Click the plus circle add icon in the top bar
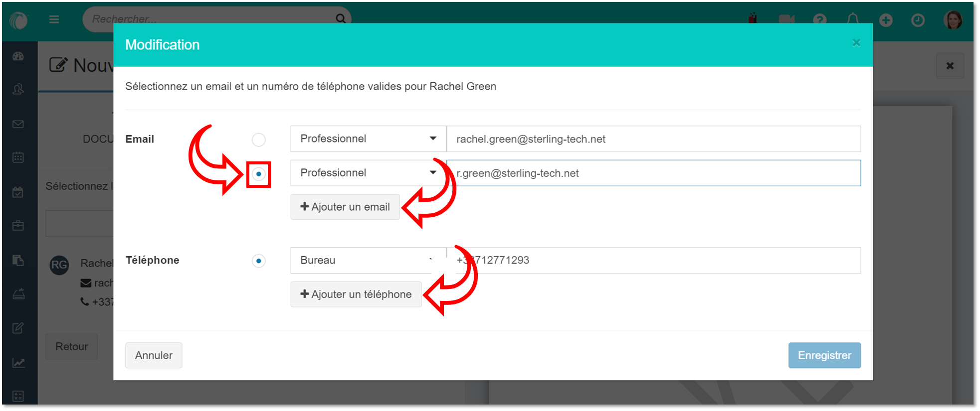This screenshot has width=980, height=411. point(886,20)
